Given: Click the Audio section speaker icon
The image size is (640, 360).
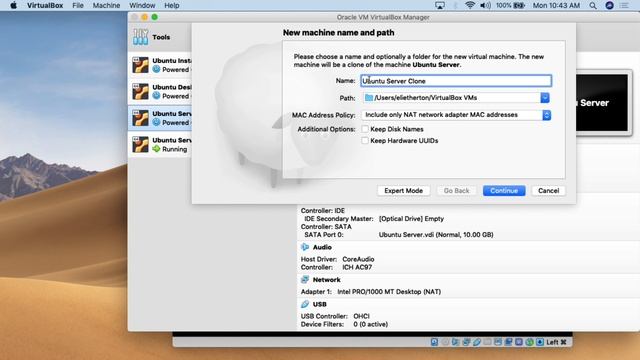Looking at the screenshot, I should [305, 247].
